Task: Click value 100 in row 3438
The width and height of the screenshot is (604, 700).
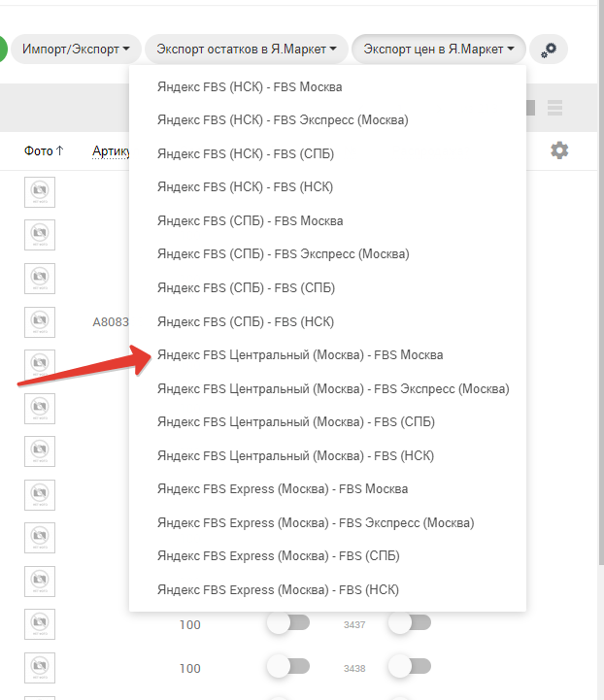Action: (190, 668)
